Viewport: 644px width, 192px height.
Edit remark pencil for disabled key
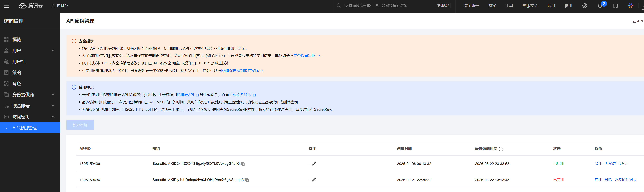314,180
